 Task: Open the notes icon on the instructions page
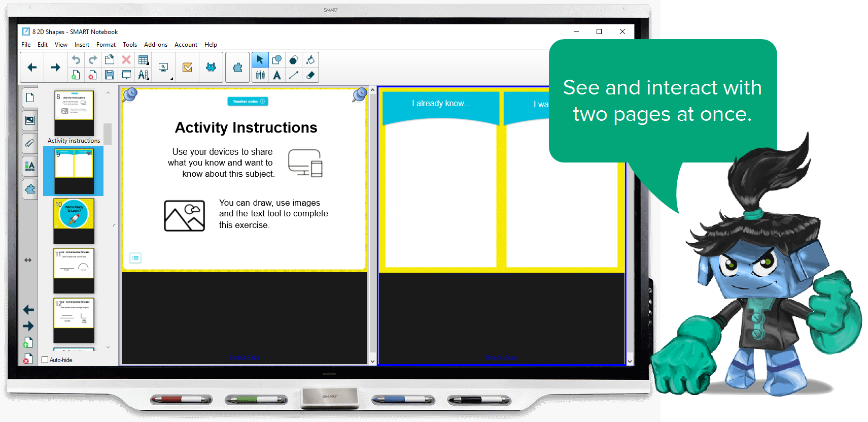coord(135,258)
